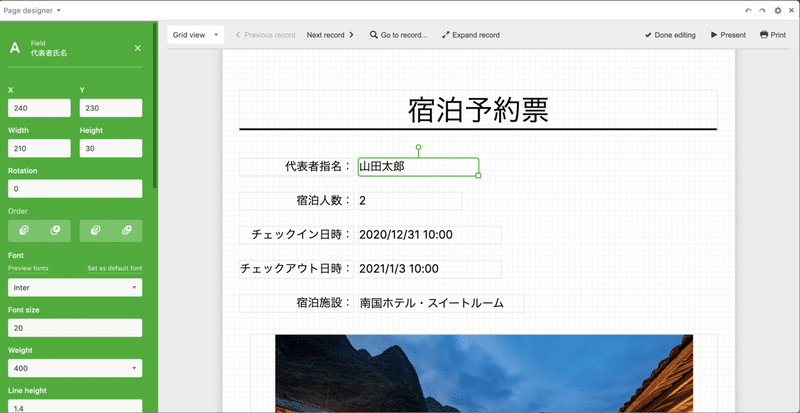Click the bring to front Order icon
The width and height of the screenshot is (800, 413).
click(127, 231)
